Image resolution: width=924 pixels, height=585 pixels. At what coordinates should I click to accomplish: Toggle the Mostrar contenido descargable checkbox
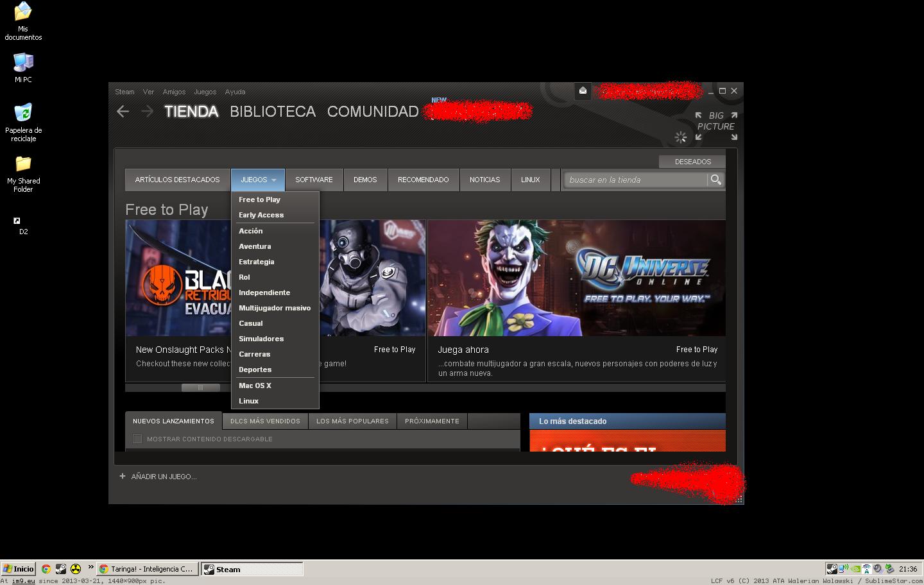pos(137,439)
